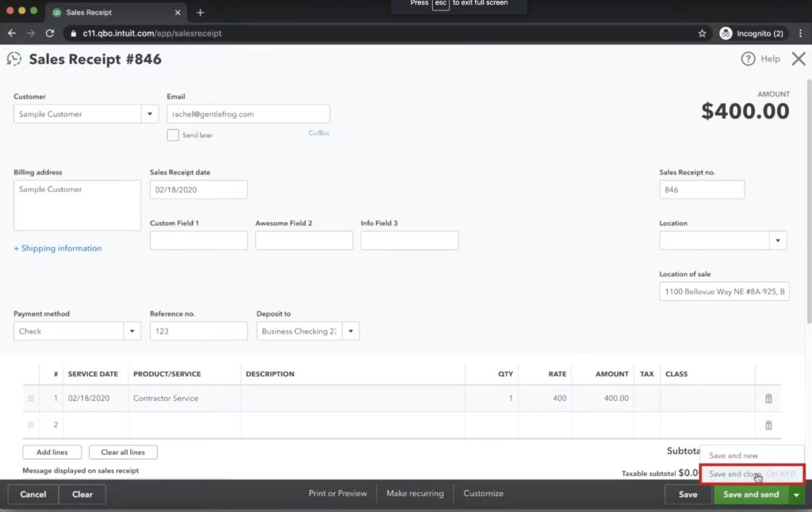Click the Help label

coord(770,59)
